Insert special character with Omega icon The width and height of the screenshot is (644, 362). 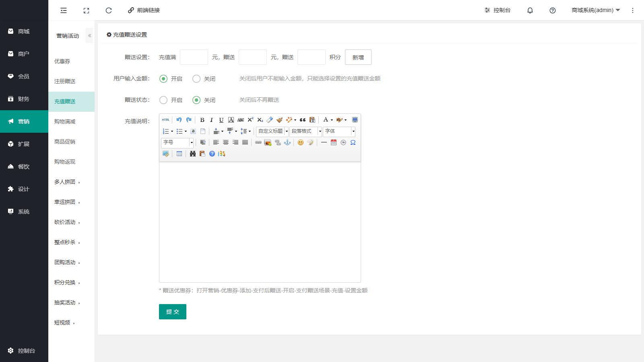tap(353, 142)
